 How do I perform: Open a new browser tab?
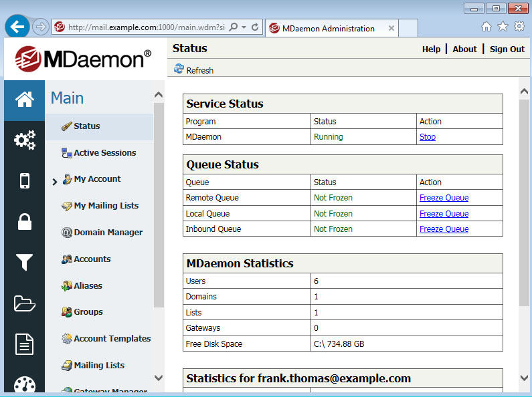[408, 28]
